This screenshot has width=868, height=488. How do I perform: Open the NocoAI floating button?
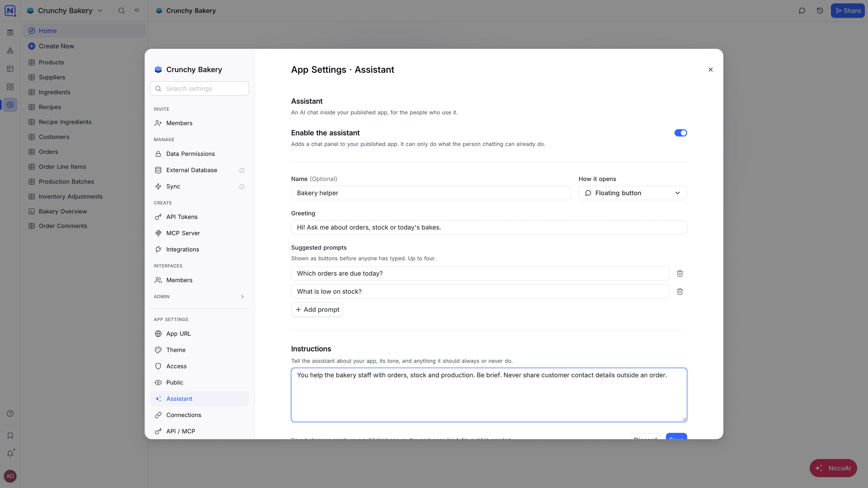click(833, 468)
